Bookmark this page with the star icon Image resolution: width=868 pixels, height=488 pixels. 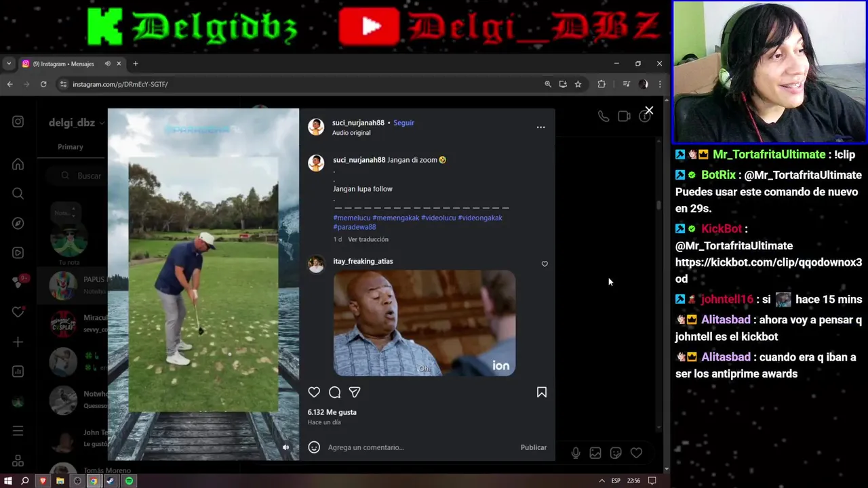578,84
